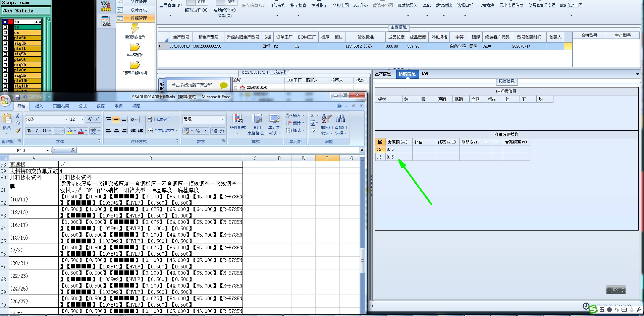
Task: Apply center horizontal alignment in Excel
Action: [116, 131]
